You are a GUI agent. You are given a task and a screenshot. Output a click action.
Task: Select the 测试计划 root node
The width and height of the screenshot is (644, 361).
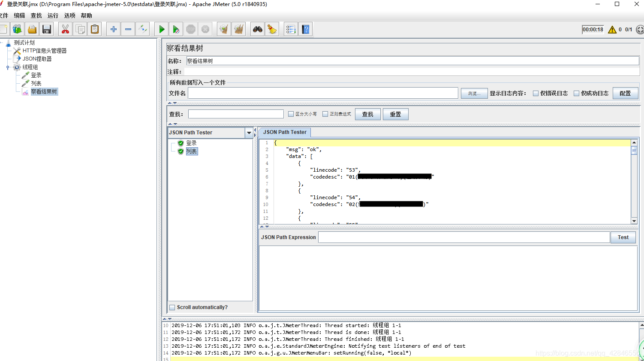pyautogui.click(x=24, y=42)
